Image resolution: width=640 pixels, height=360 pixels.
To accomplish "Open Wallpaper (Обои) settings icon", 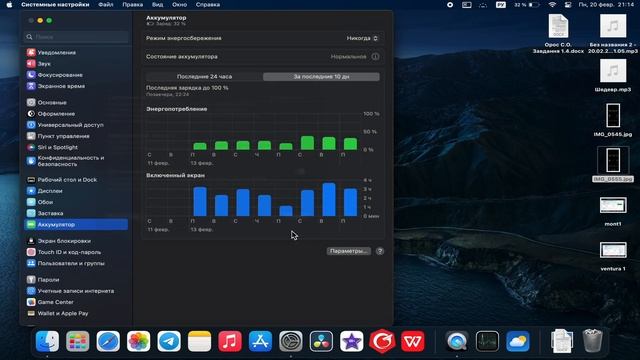I will (x=31, y=202).
